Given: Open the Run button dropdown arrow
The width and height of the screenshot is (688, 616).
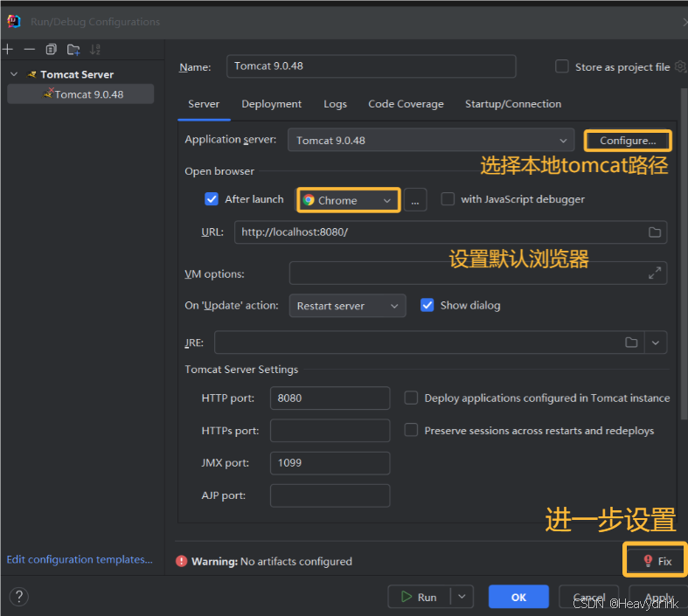Looking at the screenshot, I should [462, 597].
